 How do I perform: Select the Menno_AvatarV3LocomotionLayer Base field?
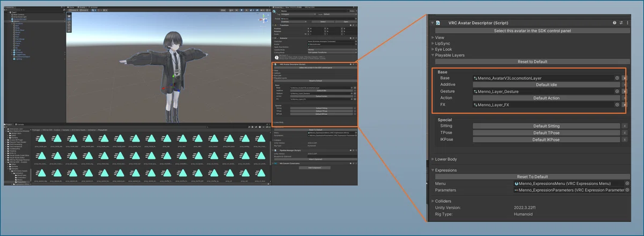pyautogui.click(x=546, y=78)
